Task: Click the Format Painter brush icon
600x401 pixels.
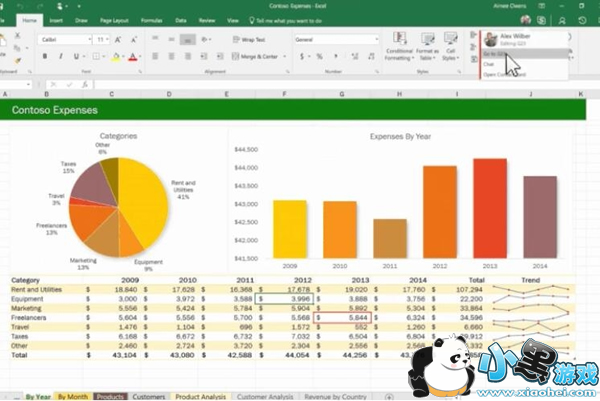Action: 18,61
